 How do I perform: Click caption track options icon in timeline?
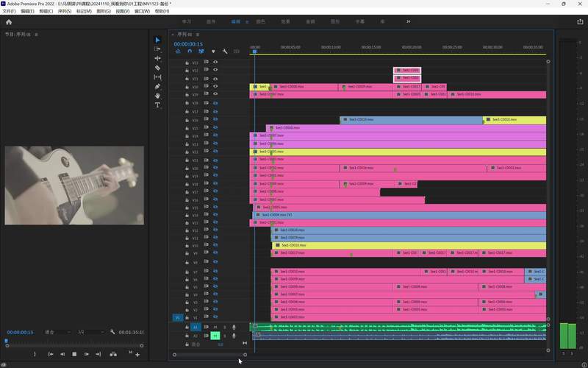coord(236,51)
